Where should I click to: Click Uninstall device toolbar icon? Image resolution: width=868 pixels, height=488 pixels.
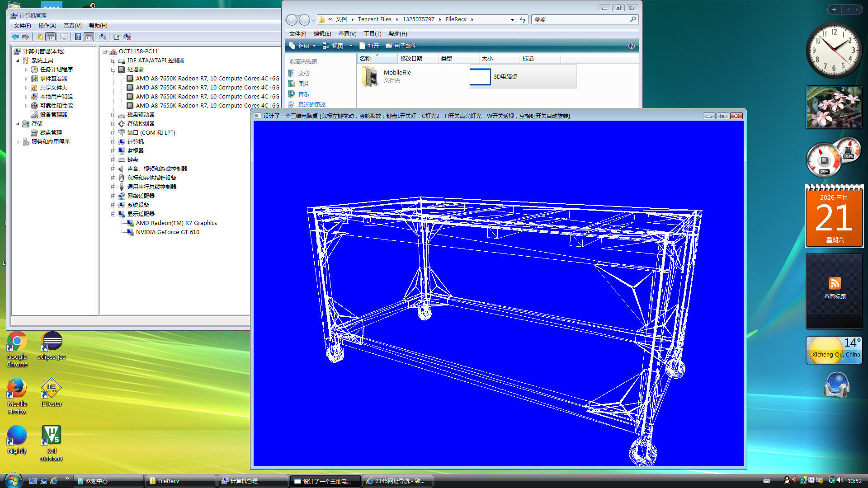click(127, 37)
